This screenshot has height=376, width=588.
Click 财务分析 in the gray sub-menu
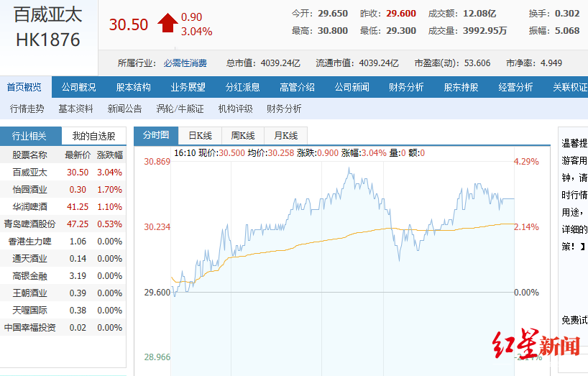[x=284, y=109]
